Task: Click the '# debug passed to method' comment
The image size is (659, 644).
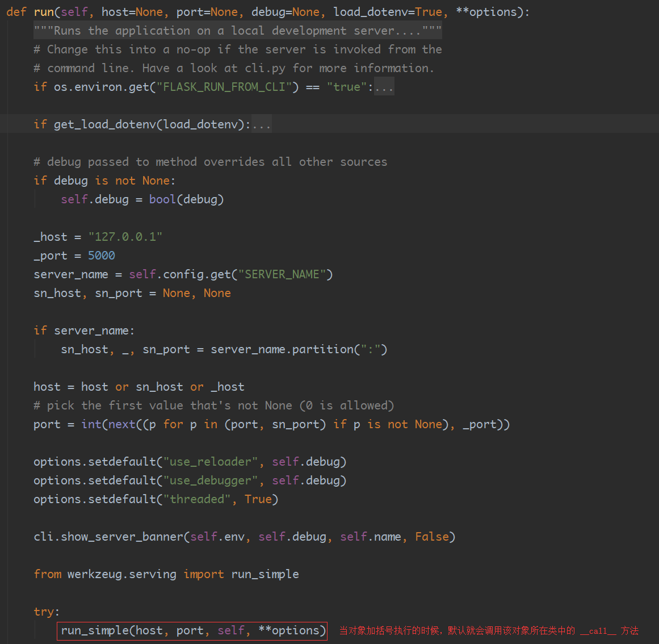Action: coord(210,162)
